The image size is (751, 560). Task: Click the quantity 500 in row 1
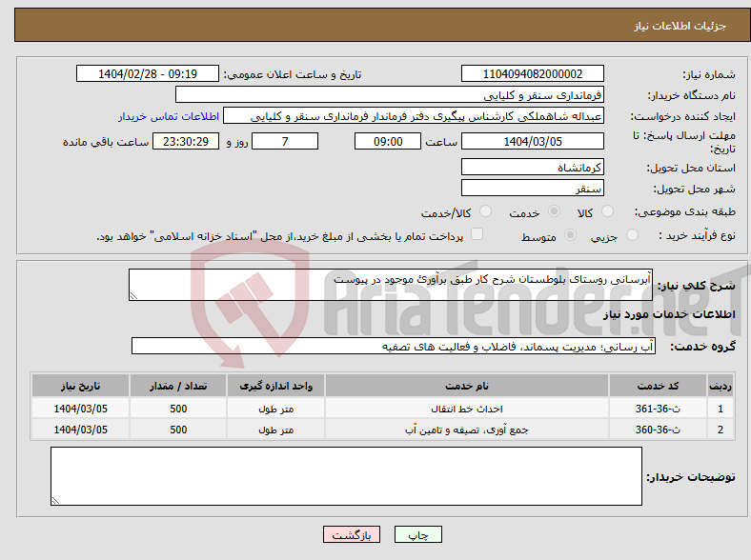(178, 409)
